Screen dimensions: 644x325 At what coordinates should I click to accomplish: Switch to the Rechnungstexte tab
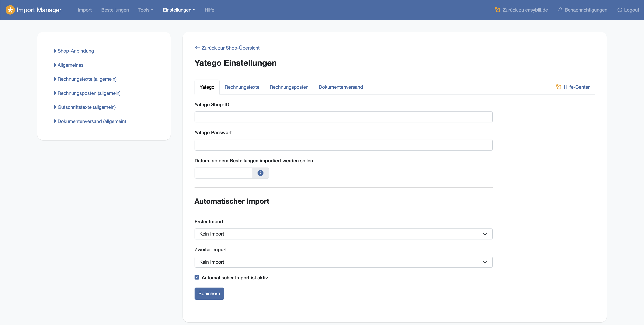[242, 87]
